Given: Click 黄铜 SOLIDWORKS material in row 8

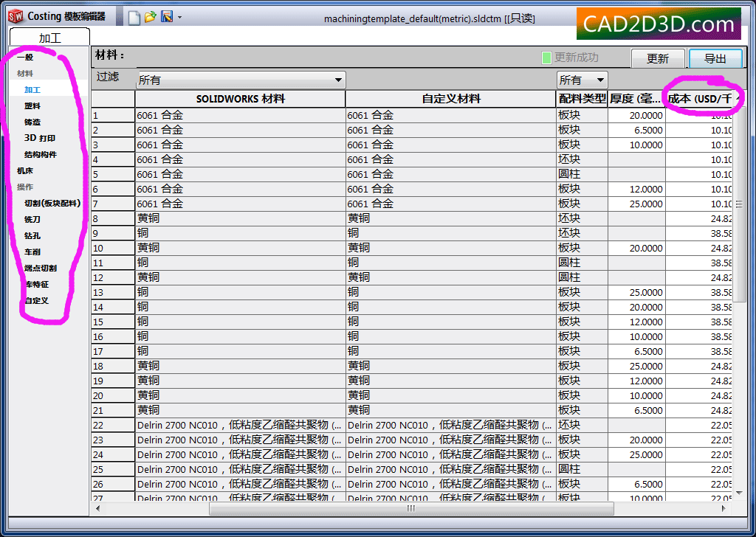Looking at the screenshot, I should click(x=240, y=218).
